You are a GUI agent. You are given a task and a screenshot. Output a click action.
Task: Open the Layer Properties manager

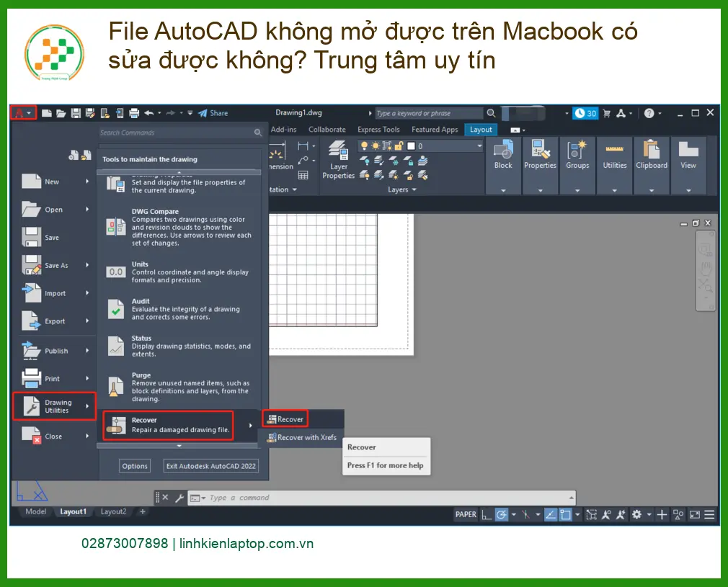[x=339, y=159]
